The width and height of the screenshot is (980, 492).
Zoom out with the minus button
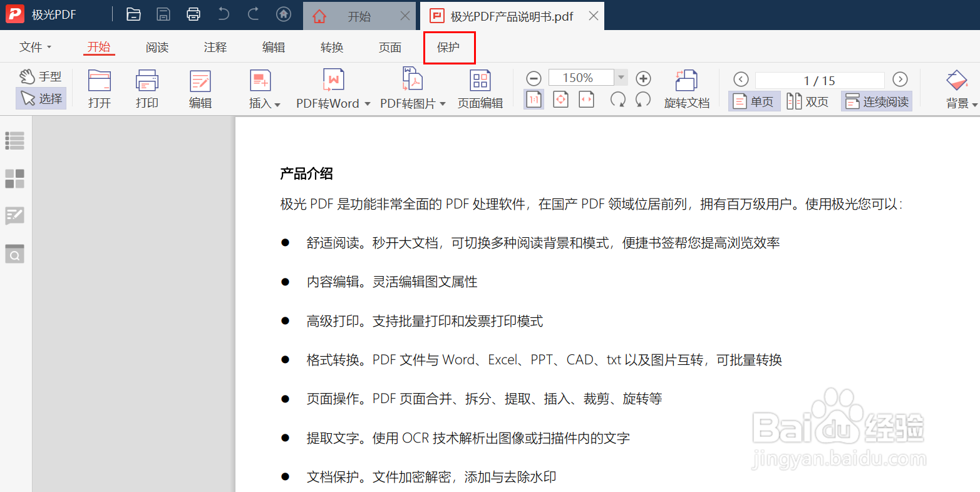534,78
